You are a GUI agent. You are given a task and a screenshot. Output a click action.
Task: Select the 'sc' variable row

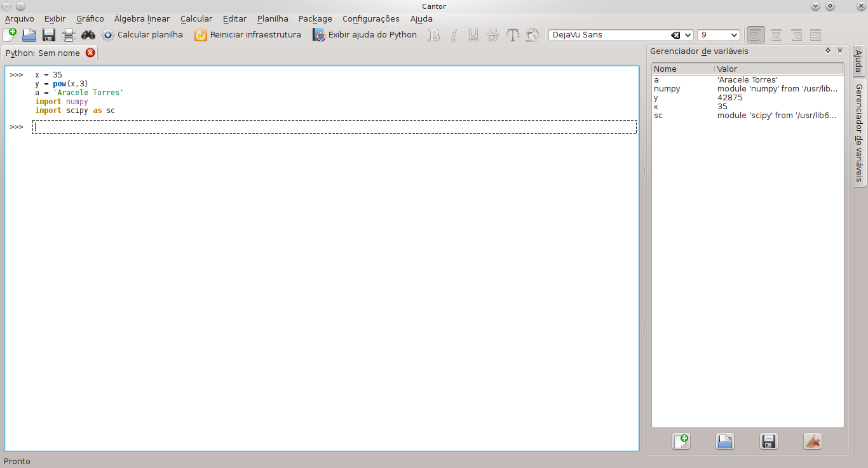[x=748, y=116]
